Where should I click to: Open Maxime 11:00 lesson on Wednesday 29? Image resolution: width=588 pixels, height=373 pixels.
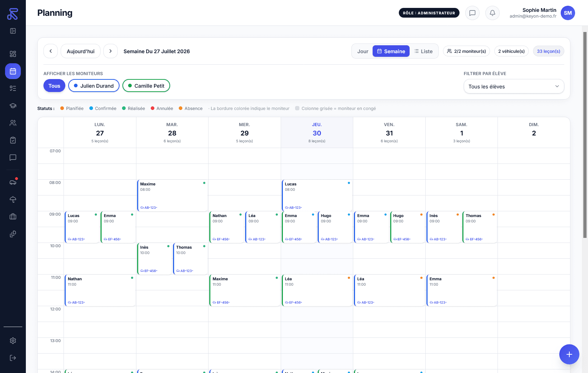pyautogui.click(x=245, y=290)
